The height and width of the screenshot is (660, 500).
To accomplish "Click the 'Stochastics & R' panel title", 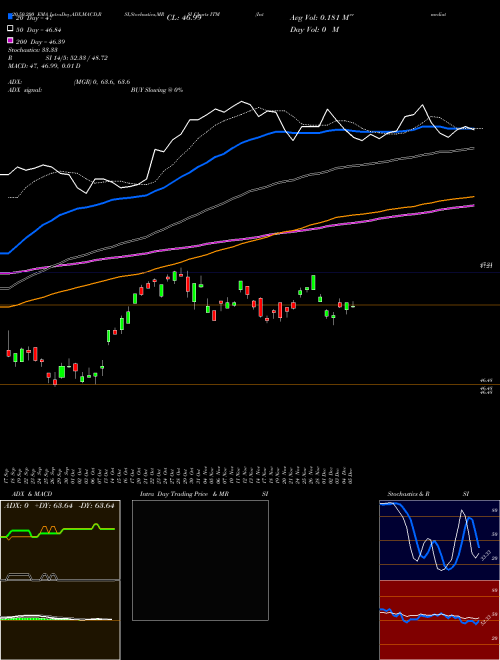I will (408, 494).
